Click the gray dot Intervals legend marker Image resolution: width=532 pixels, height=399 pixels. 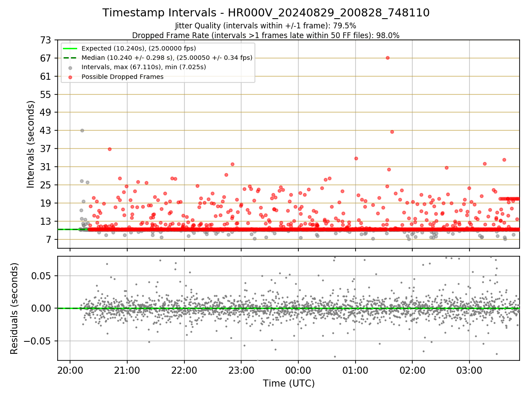tap(70, 67)
